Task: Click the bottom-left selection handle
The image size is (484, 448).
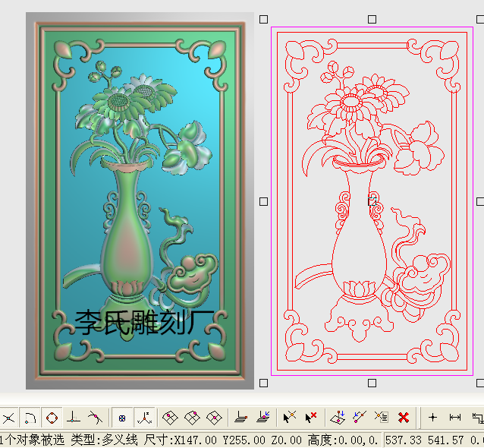Action: coord(263,383)
